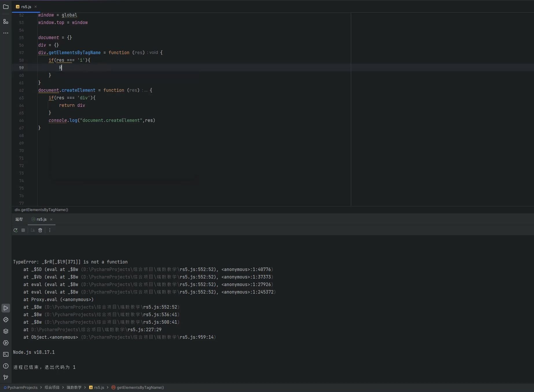Click 'window.top = window' code line
This screenshot has height=392, width=534.
pos(63,23)
